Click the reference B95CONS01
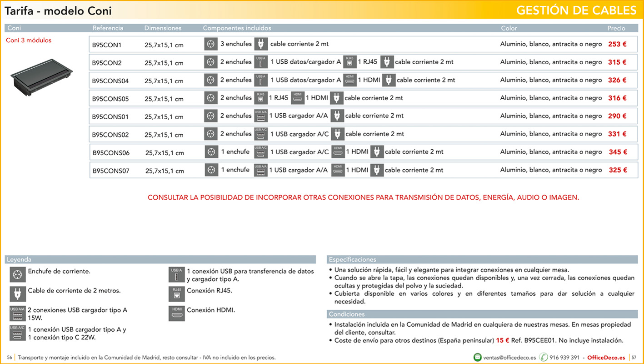Viewport: 644px width, 364px height. 110,117
